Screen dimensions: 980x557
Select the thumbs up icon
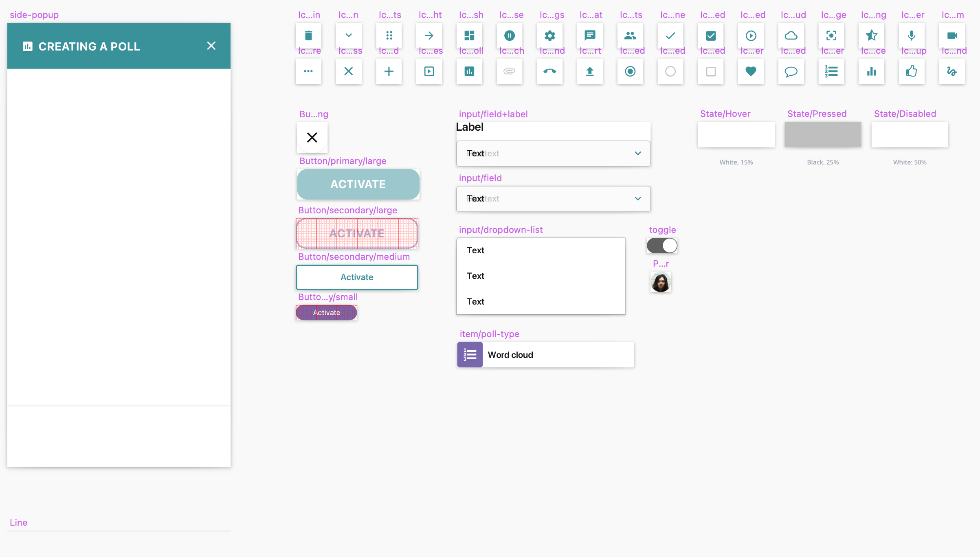point(911,71)
